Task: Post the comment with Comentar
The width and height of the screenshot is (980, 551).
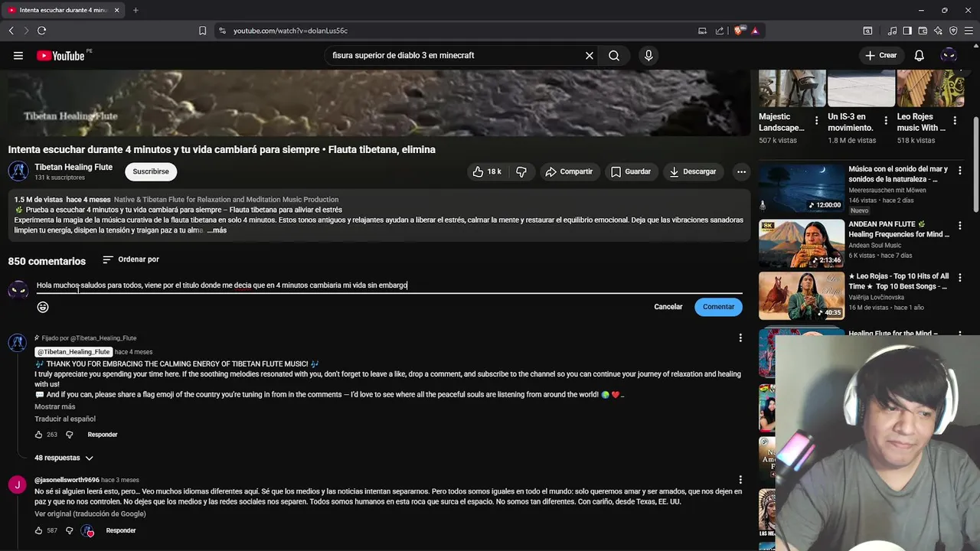Action: coord(718,307)
